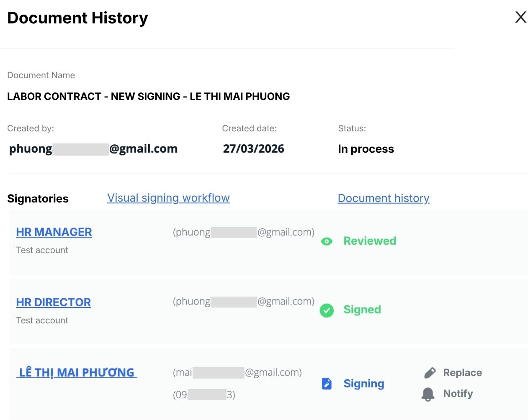
Task: Open the Visual signing workflow link
Action: tap(168, 197)
